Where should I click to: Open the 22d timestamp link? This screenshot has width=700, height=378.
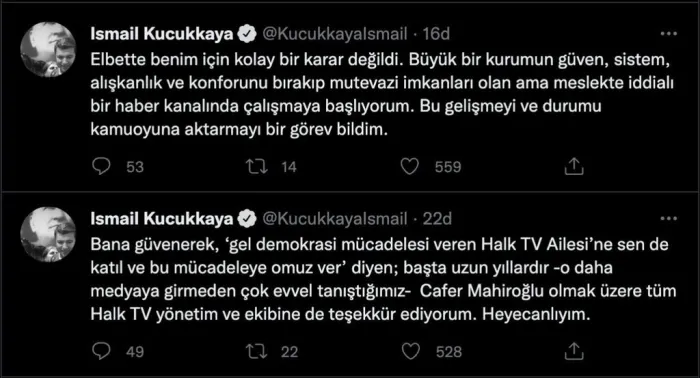(437, 219)
